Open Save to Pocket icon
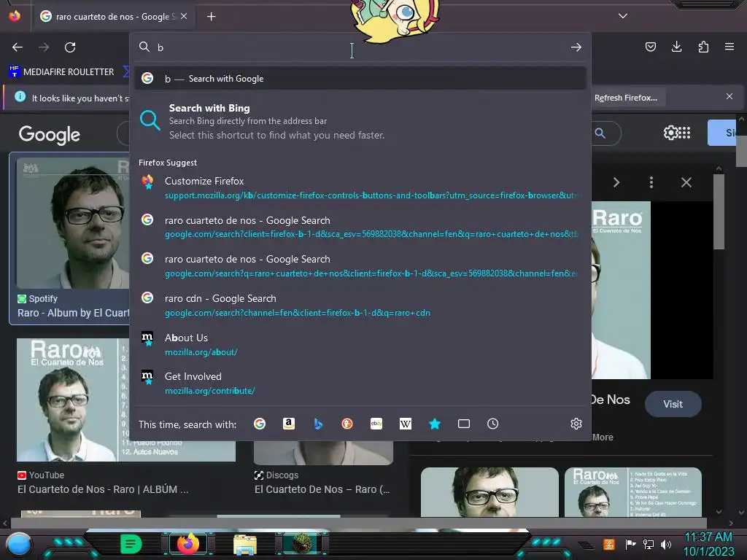This screenshot has width=747, height=560. coord(650,47)
